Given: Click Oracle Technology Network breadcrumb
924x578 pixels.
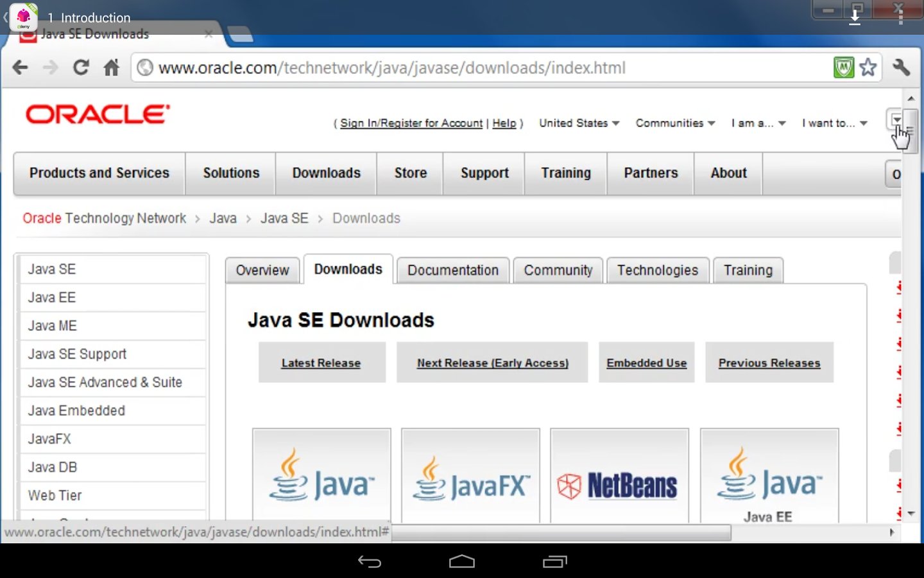Looking at the screenshot, I should [x=105, y=218].
